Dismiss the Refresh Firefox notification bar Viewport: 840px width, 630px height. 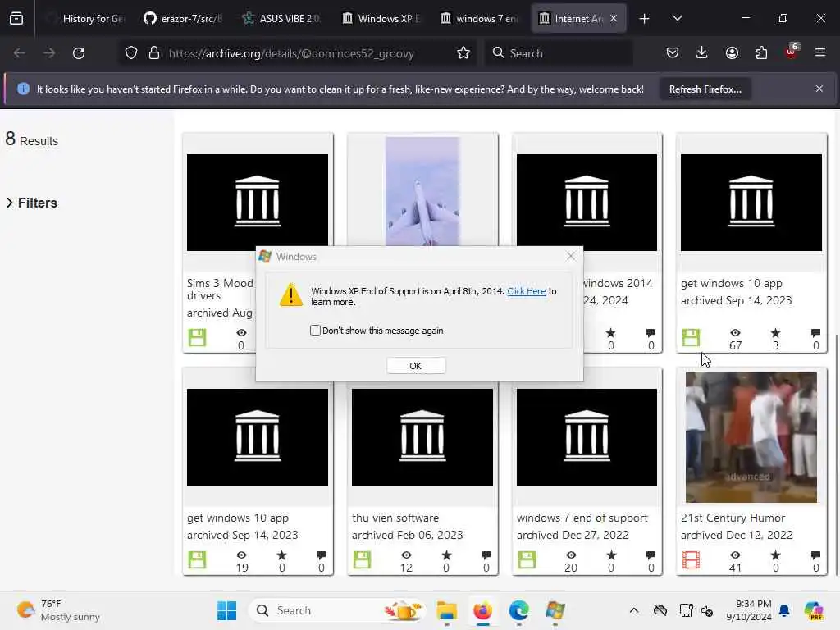(x=819, y=89)
